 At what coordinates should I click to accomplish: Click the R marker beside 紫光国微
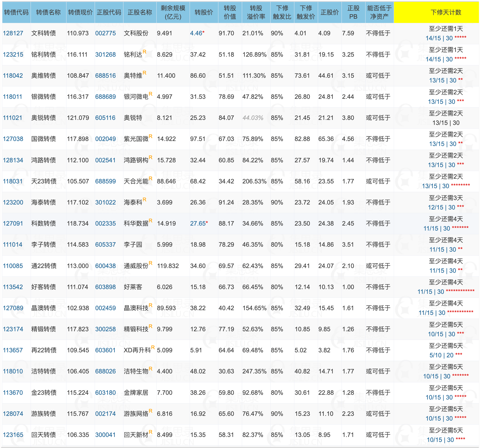coord(151,136)
